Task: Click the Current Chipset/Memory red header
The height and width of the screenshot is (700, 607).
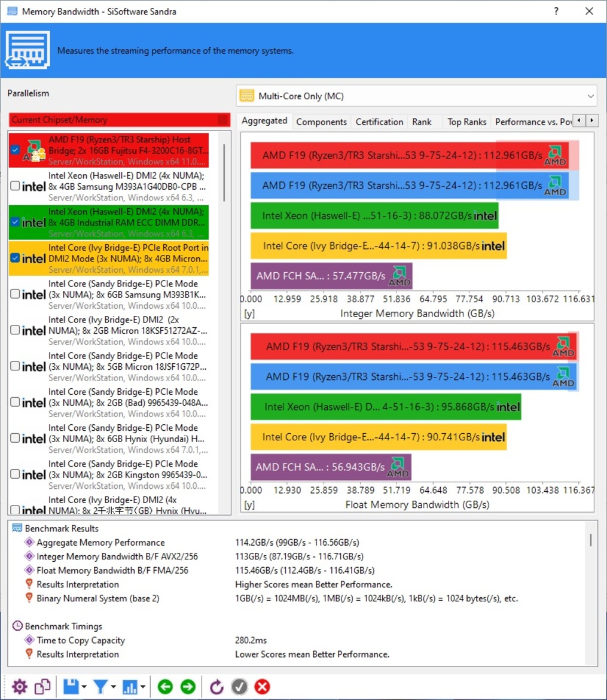Action: coord(119,120)
